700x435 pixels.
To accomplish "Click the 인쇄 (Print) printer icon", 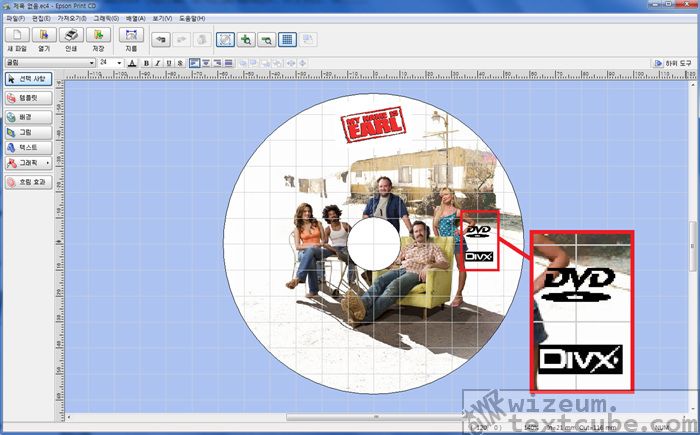I will (x=71, y=35).
